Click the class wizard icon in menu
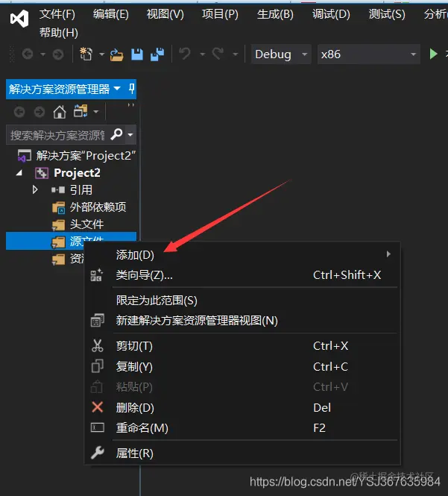Screen dimensions: 448x496 (x=97, y=275)
